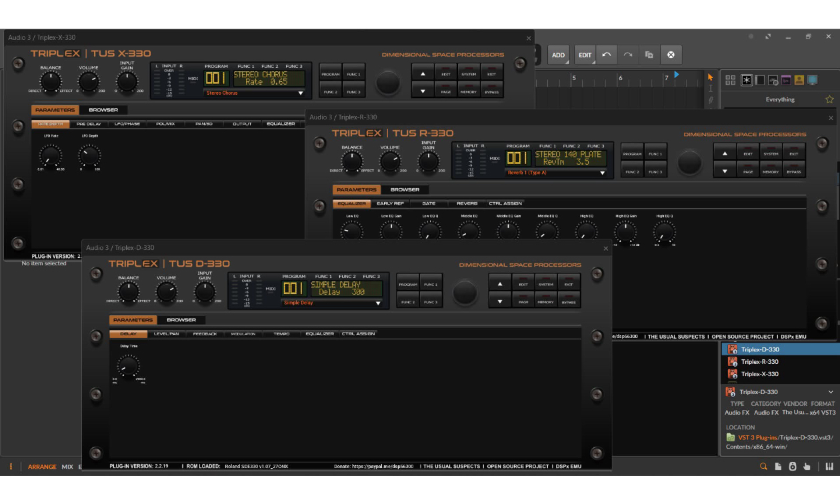Select the time selection I-beam tool
840x504 pixels.
(711, 89)
